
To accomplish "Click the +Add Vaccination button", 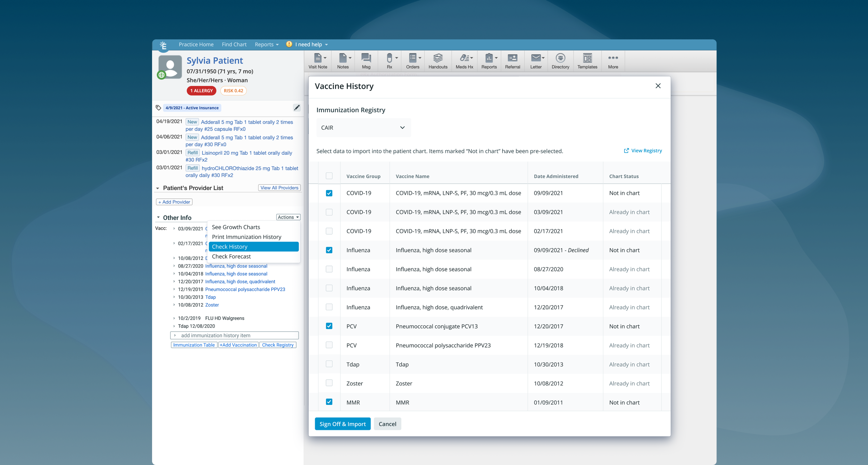I will (238, 345).
